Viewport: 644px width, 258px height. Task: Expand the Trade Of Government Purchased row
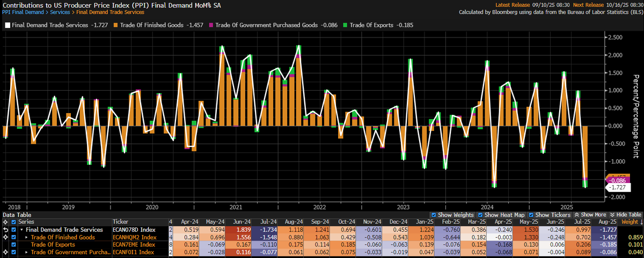point(26,252)
